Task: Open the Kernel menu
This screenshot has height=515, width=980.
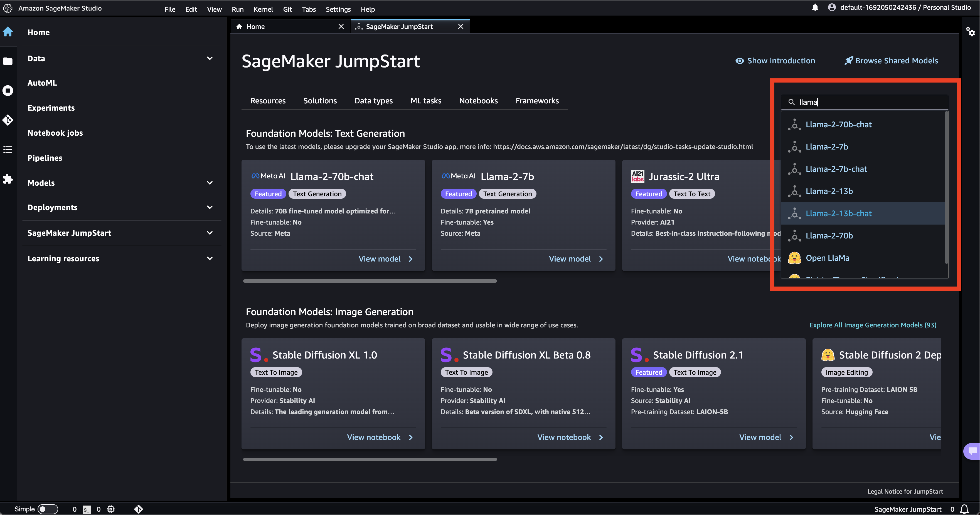Action: tap(263, 9)
